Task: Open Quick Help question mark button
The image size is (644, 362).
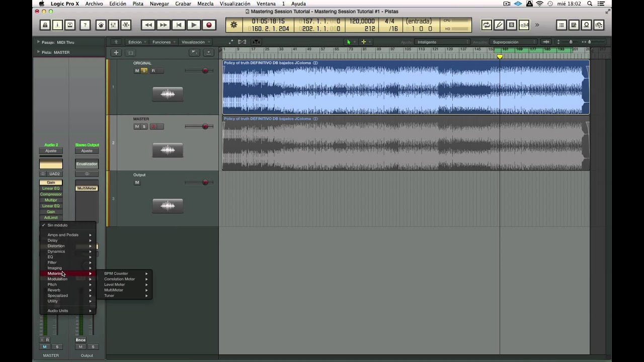Action: click(85, 25)
